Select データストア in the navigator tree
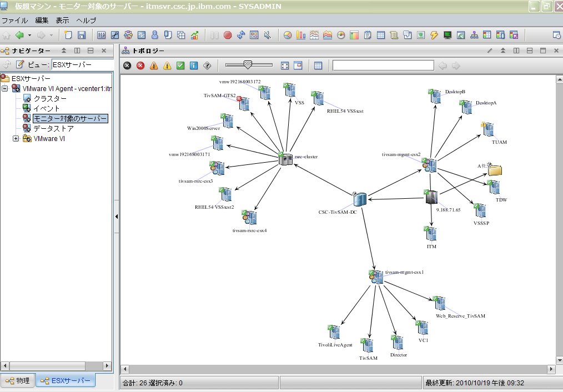 pyautogui.click(x=53, y=128)
